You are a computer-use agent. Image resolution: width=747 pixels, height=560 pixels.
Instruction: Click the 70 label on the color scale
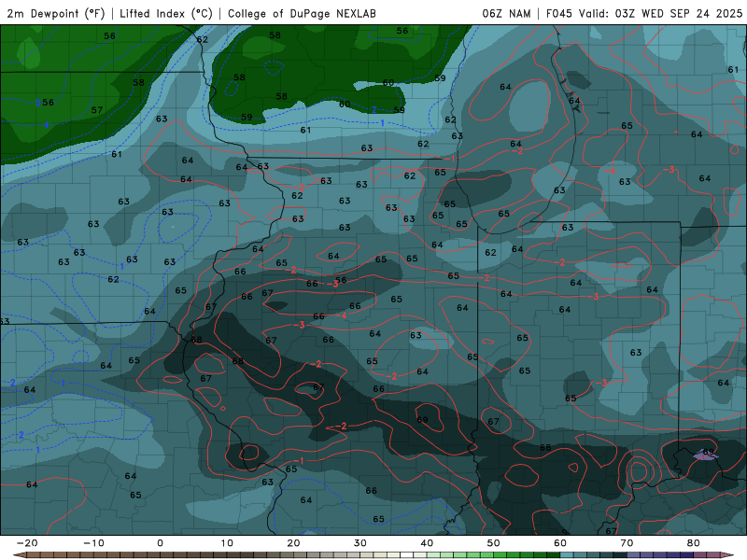click(x=627, y=543)
